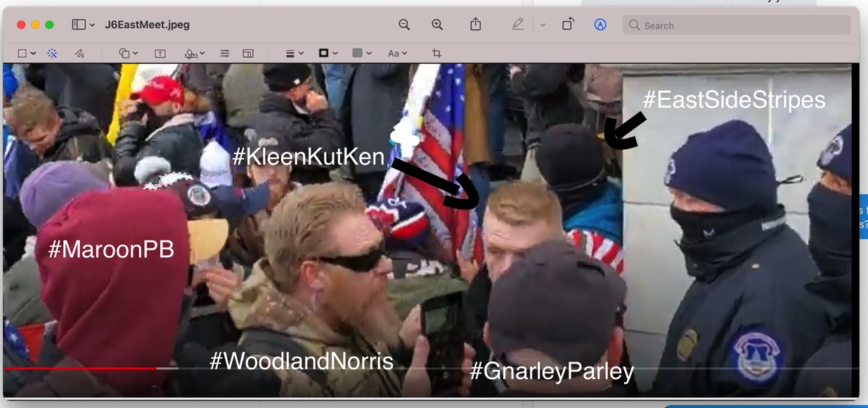Open the sidebar view menu icon
This screenshot has height=408, width=868.
pyautogui.click(x=79, y=25)
